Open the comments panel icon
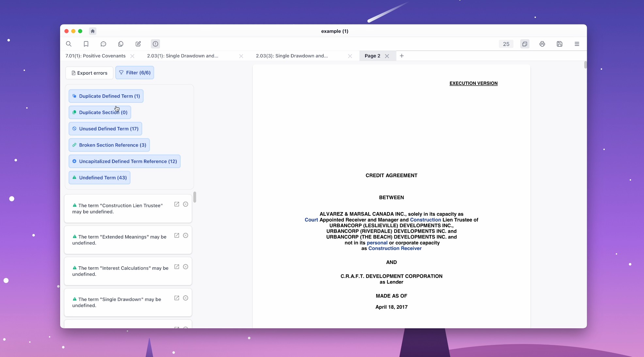Viewport: 644px width, 357px height. coord(103,44)
